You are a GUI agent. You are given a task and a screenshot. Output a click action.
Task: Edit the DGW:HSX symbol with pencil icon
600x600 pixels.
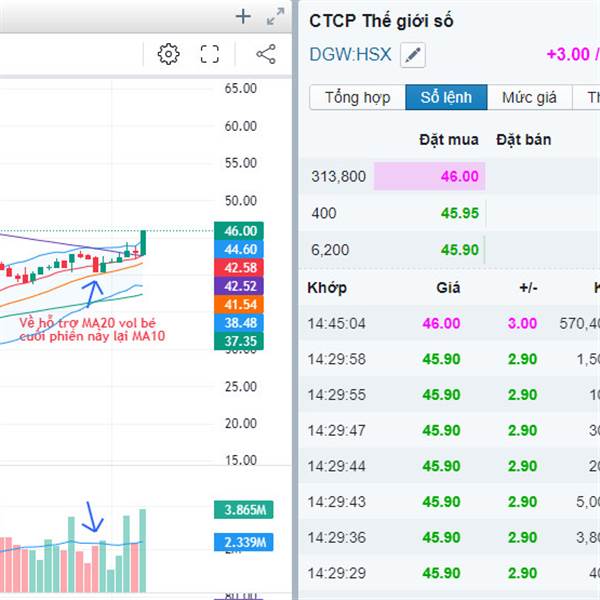[412, 55]
